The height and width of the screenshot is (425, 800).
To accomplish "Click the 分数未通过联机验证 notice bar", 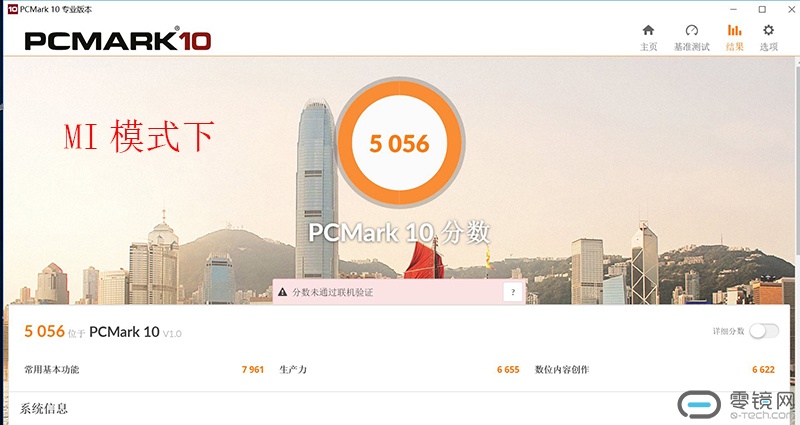I will click(399, 292).
